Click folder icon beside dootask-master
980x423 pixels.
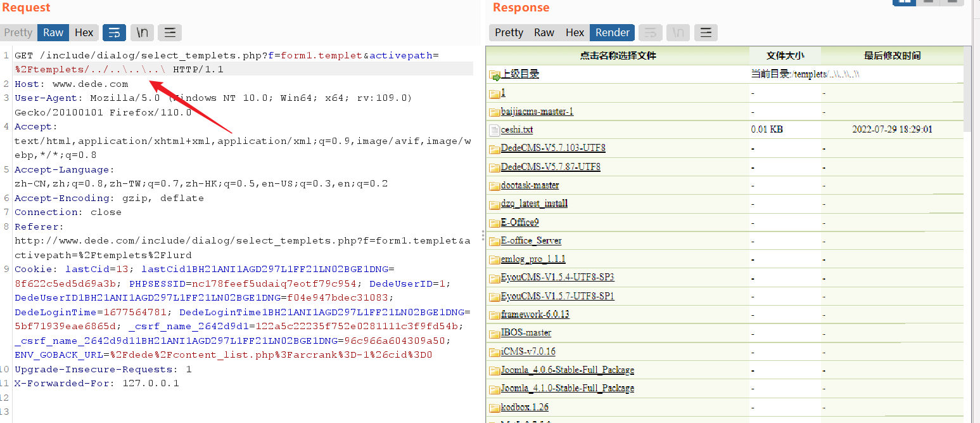point(495,186)
